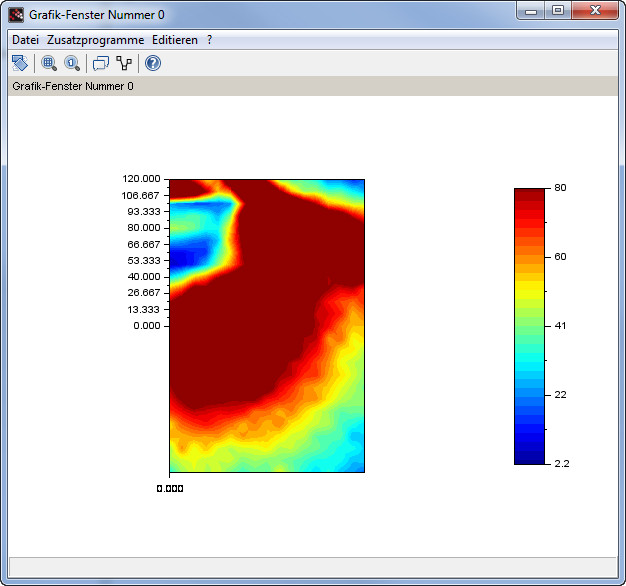
Task: Click the 120.000 y-axis label
Action: [139, 179]
